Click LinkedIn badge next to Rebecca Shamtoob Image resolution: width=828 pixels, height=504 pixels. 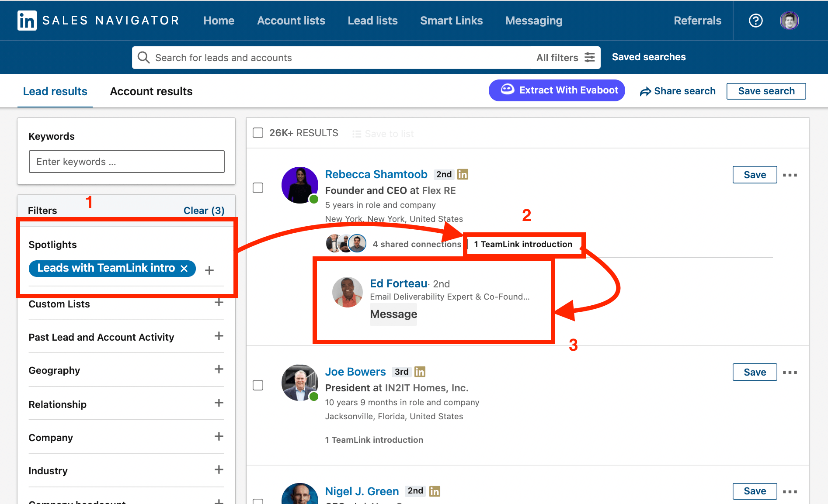click(x=463, y=174)
